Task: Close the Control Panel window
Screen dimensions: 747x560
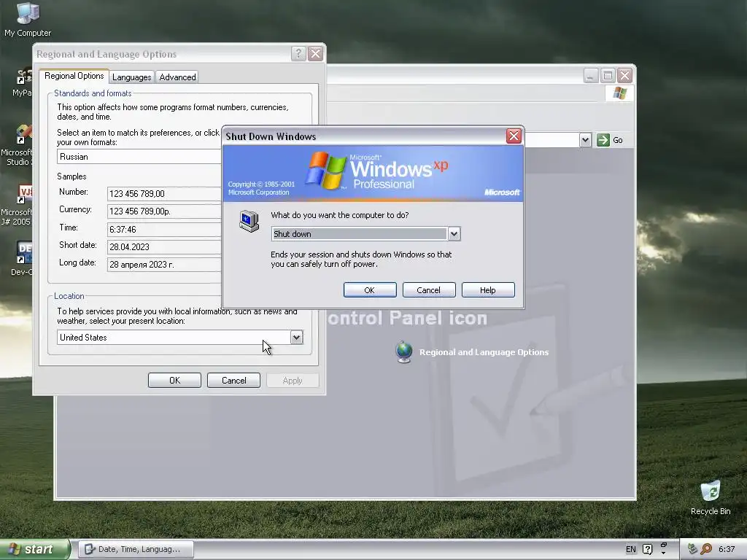Action: tap(625, 75)
